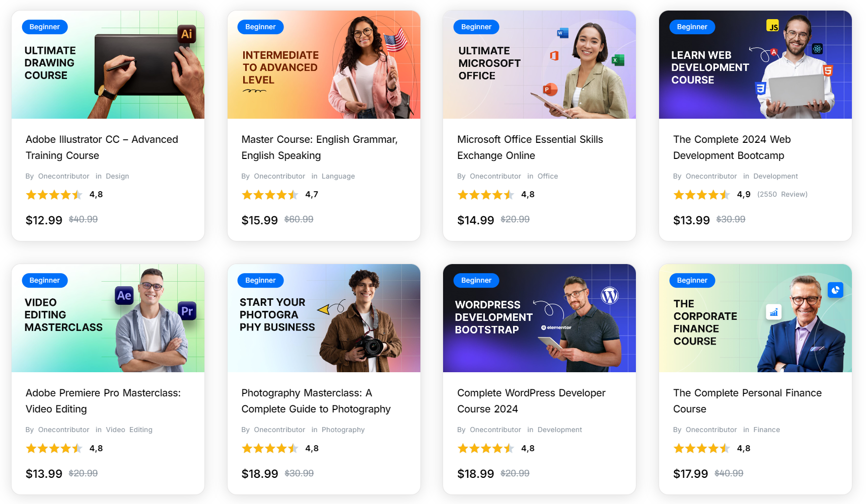
Task: Click the HTML5 badge icon
Action: (827, 70)
